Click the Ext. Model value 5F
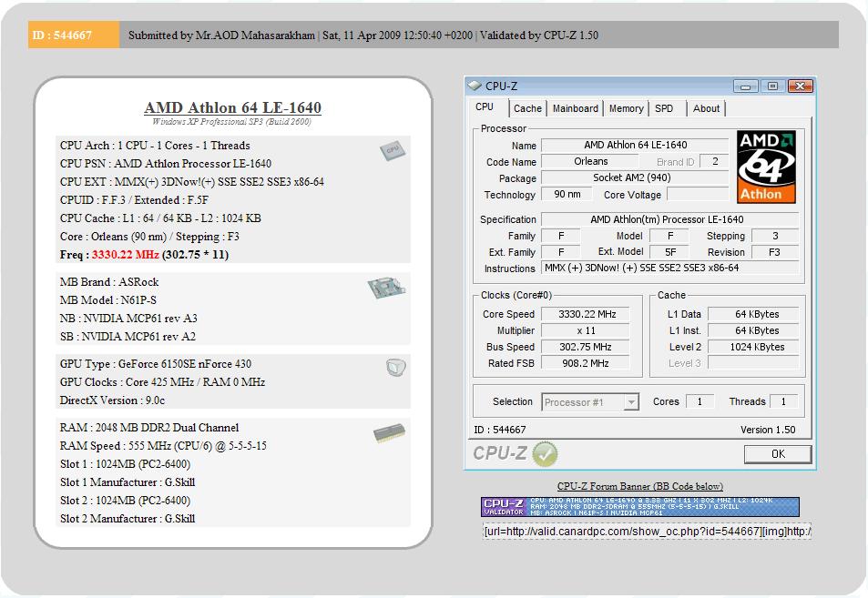Screen dimensions: 868x598 click(669, 252)
